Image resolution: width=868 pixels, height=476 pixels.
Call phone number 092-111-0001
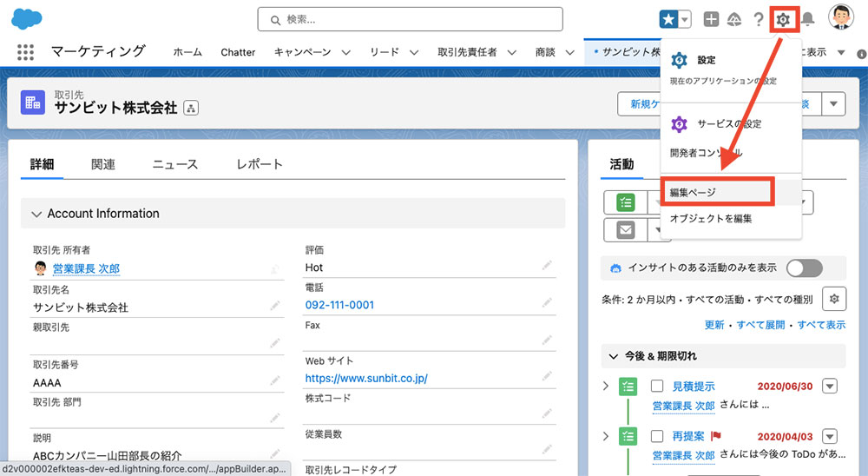pyautogui.click(x=339, y=305)
